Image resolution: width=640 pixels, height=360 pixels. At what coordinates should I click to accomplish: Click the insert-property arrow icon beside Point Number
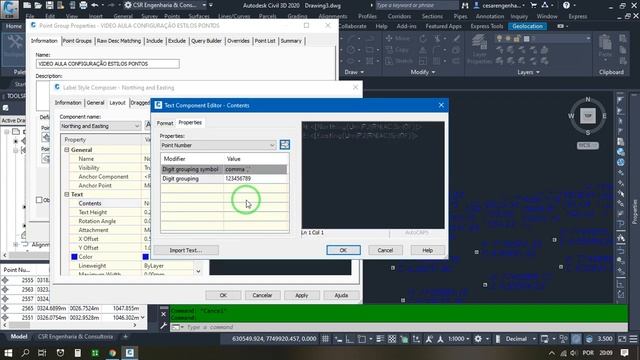[284, 145]
